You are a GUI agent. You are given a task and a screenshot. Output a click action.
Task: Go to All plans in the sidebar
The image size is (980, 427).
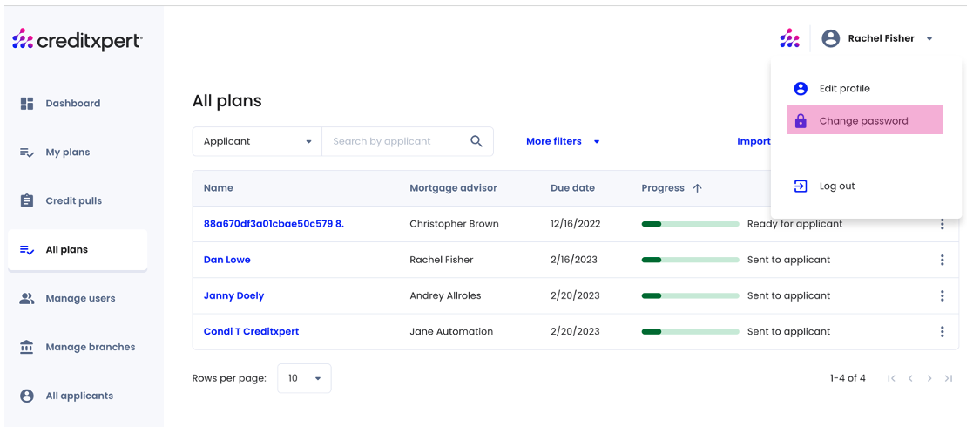coord(78,249)
